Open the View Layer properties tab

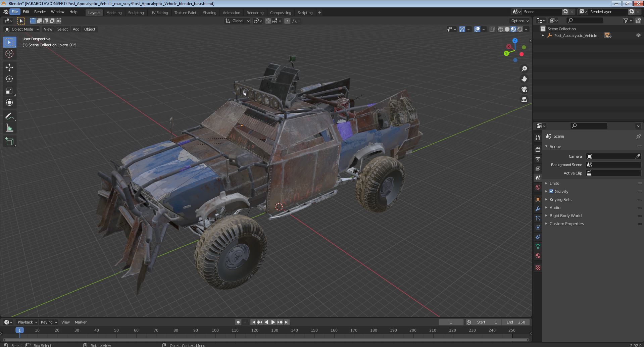(x=538, y=168)
